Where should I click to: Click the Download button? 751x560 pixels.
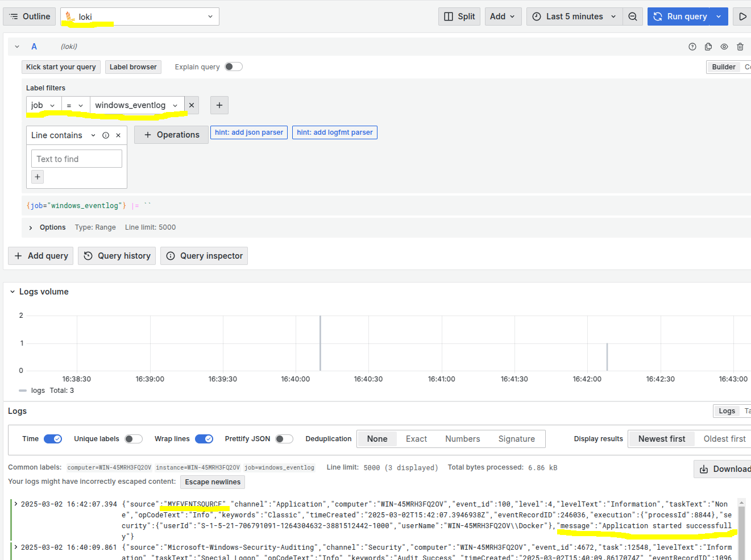723,469
